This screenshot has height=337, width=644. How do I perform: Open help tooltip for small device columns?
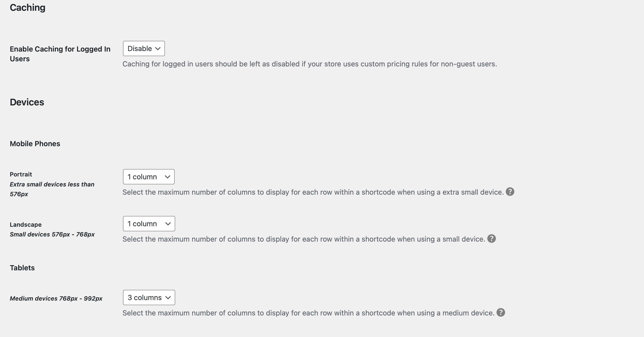pyautogui.click(x=491, y=239)
